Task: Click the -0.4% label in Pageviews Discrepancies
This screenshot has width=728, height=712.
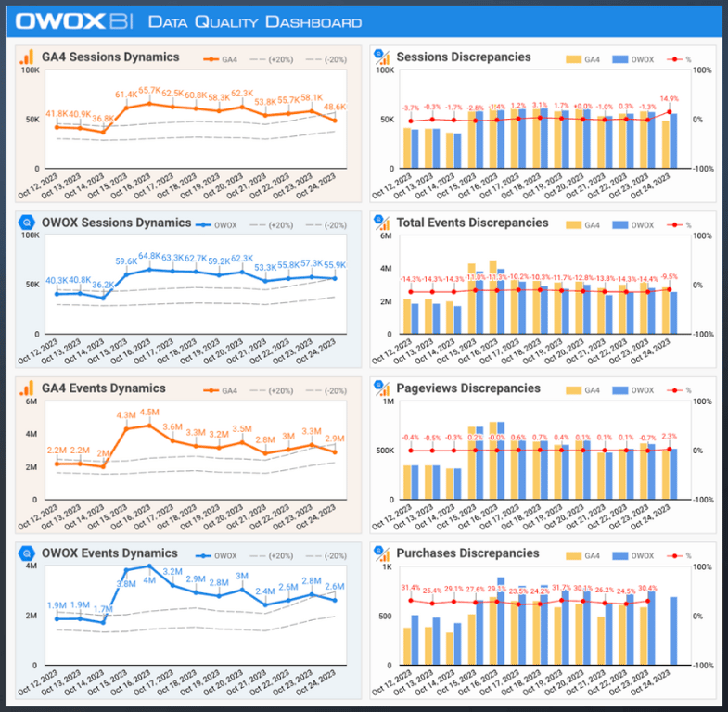Action: point(411,438)
